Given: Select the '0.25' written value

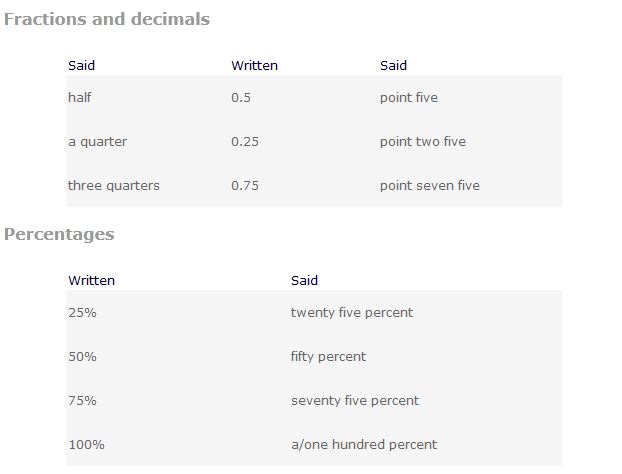Looking at the screenshot, I should 245,141.
